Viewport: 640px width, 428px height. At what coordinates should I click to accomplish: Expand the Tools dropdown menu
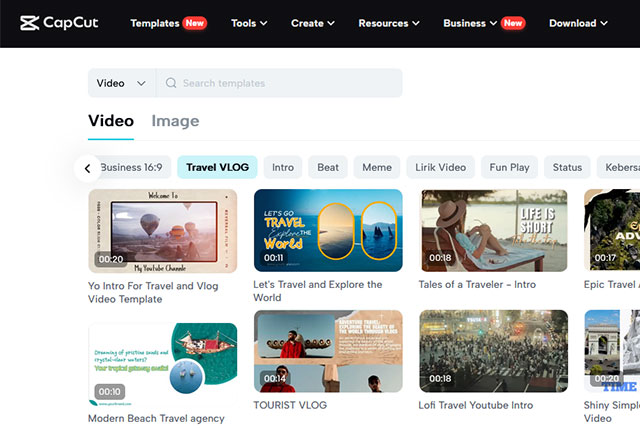pos(249,23)
